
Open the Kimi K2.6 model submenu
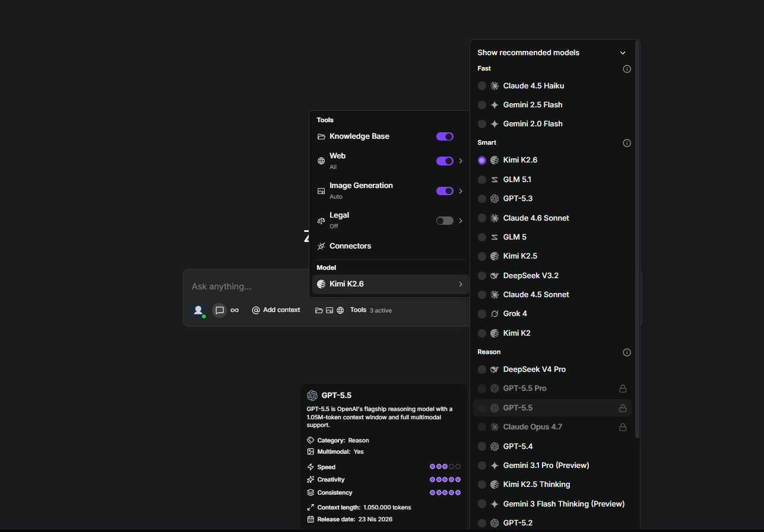click(391, 284)
